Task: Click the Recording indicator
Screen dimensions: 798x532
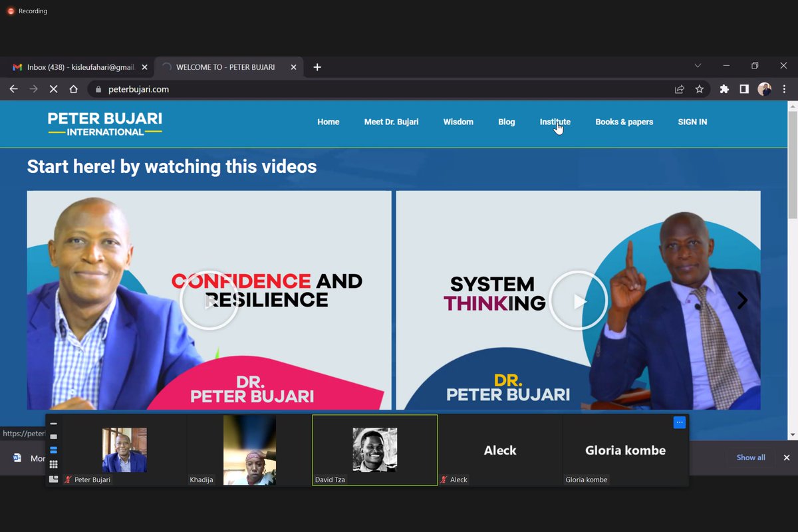Action: coord(27,11)
